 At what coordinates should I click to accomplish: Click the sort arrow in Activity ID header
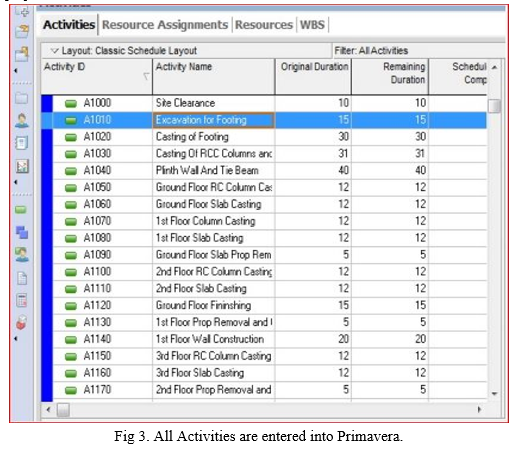(x=146, y=77)
